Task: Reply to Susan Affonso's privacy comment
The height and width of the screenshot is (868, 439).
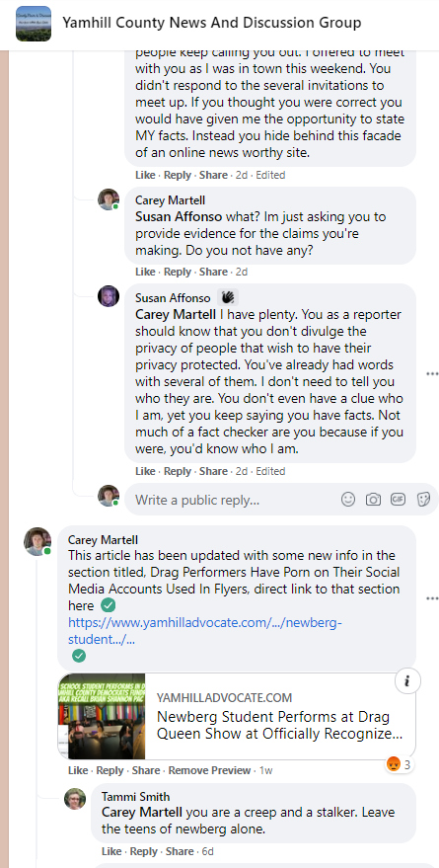Action: click(x=177, y=471)
